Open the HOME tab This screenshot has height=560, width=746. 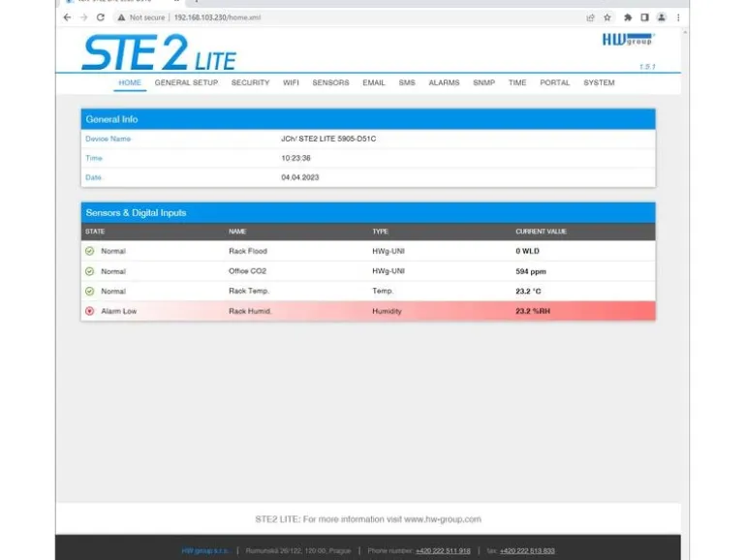tap(130, 82)
